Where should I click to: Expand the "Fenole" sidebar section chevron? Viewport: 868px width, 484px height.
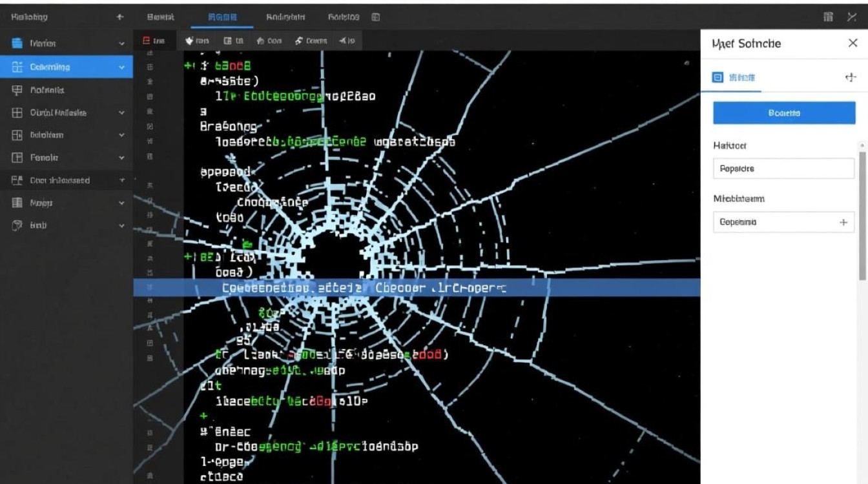(x=121, y=157)
